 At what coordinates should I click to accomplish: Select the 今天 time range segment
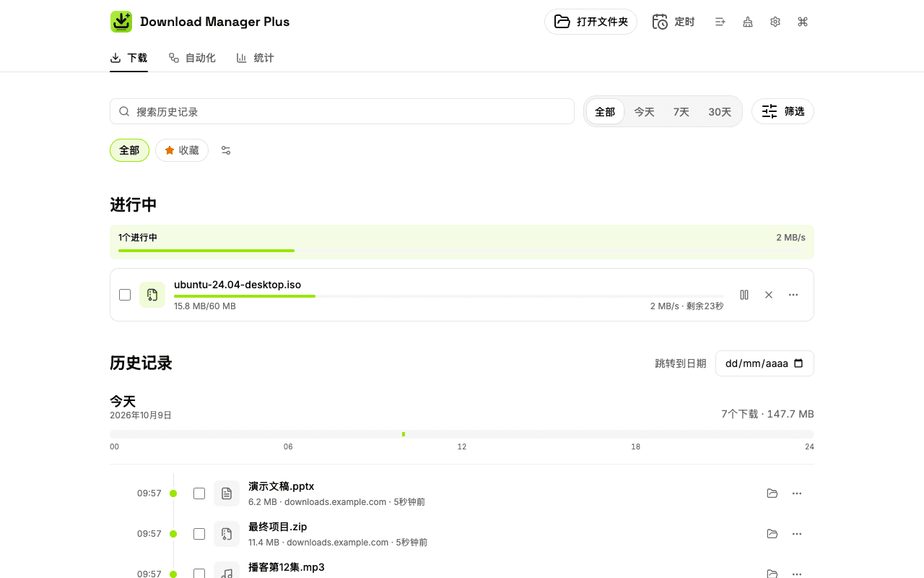[644, 112]
